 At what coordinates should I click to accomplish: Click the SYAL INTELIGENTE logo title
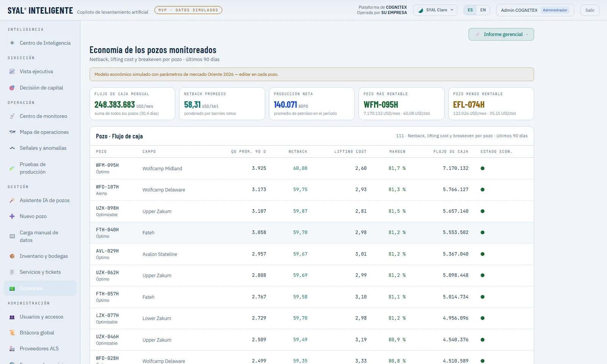click(40, 11)
